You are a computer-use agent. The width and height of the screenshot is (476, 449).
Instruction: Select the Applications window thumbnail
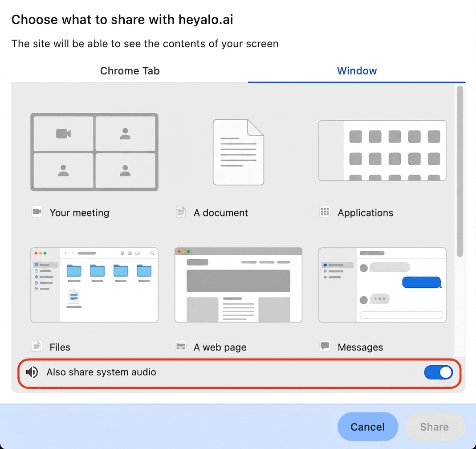coord(382,151)
